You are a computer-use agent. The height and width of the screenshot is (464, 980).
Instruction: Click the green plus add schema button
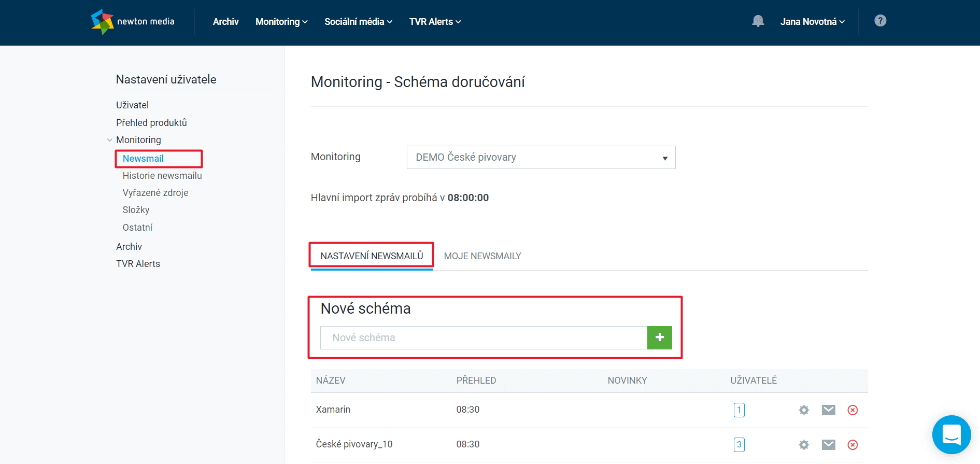coord(659,338)
